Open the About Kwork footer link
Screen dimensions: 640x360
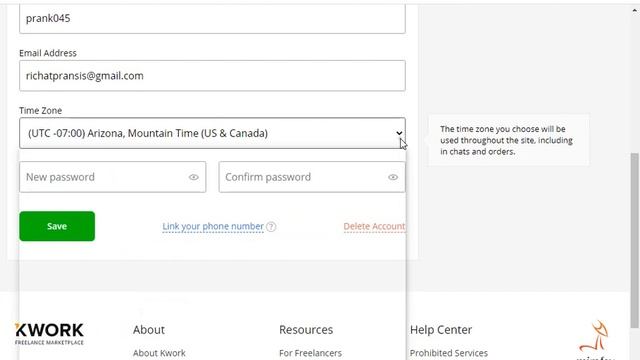point(159,353)
